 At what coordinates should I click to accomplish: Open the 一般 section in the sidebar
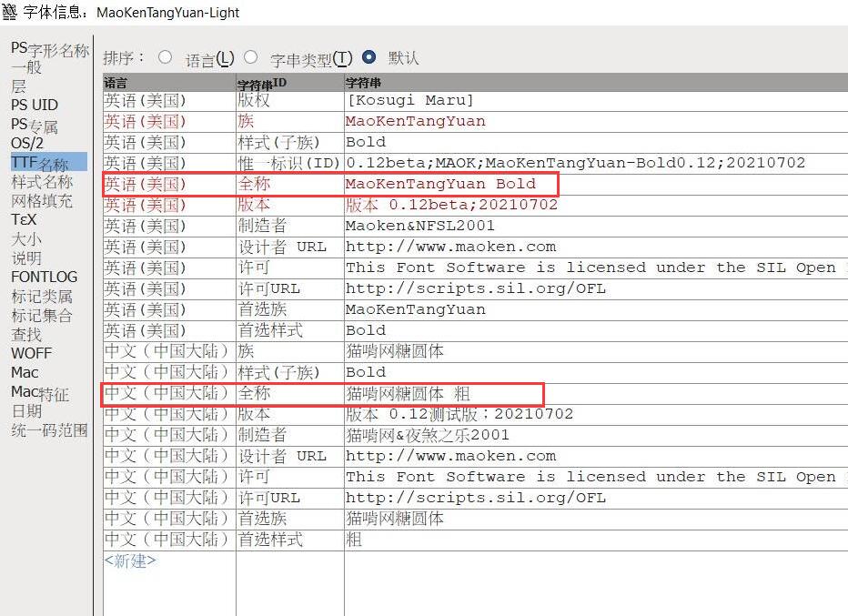26,67
